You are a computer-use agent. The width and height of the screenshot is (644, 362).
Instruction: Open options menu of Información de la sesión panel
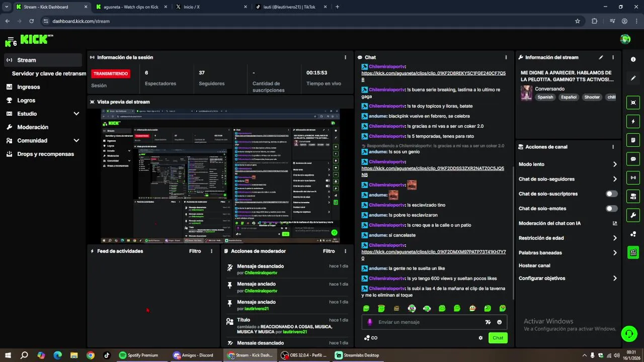[x=345, y=57]
